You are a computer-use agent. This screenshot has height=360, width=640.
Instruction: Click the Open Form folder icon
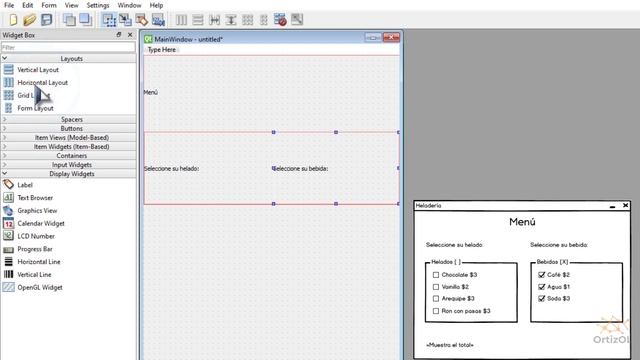click(29, 20)
